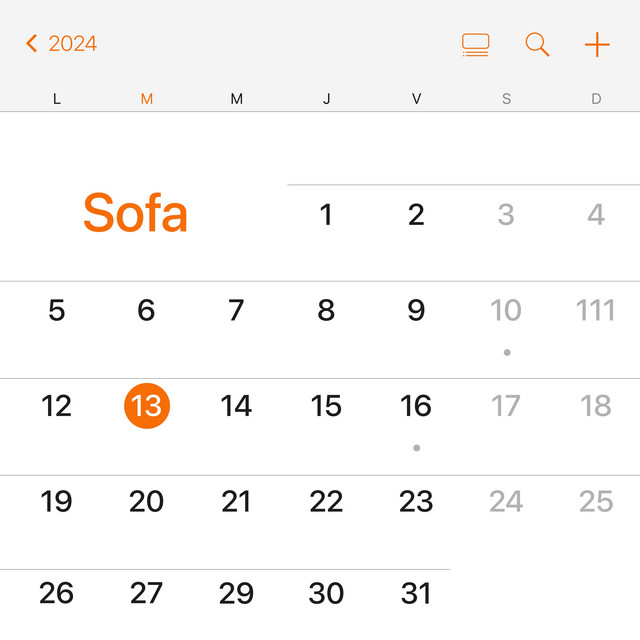Click the Sofa month title
This screenshot has height=640, width=640.
pyautogui.click(x=135, y=213)
